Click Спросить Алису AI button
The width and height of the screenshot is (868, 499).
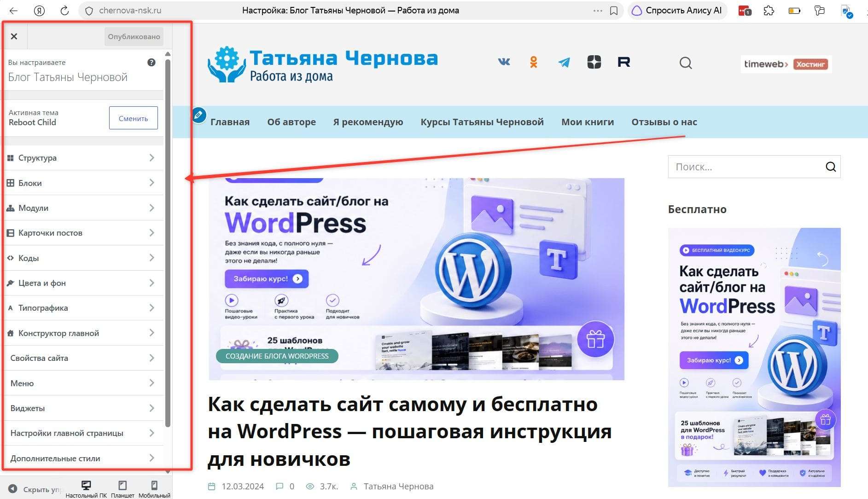[x=677, y=11]
